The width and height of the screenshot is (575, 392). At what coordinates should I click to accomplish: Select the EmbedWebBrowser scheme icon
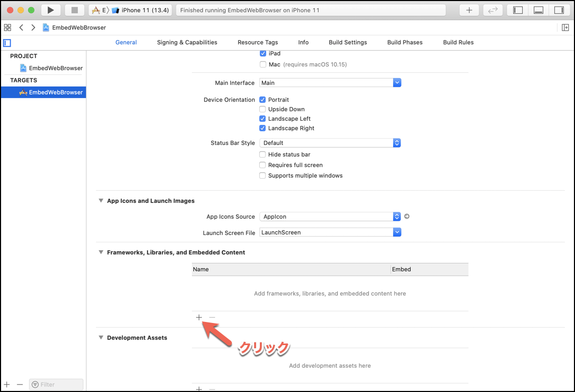(x=96, y=10)
